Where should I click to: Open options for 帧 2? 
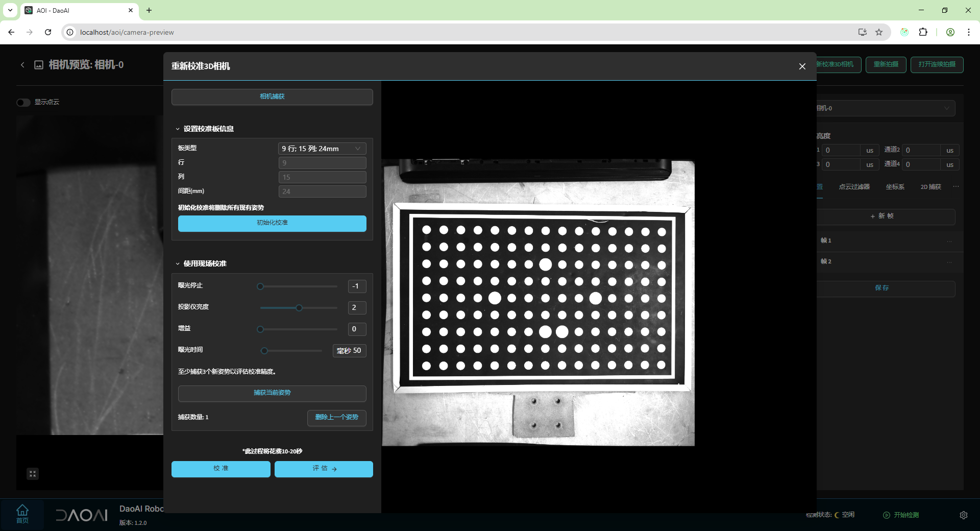pyautogui.click(x=949, y=262)
